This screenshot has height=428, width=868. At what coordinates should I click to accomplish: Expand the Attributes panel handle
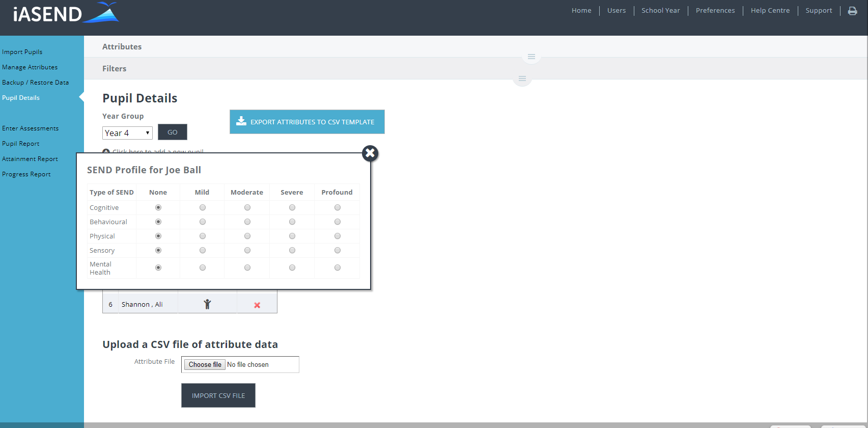pyautogui.click(x=531, y=57)
